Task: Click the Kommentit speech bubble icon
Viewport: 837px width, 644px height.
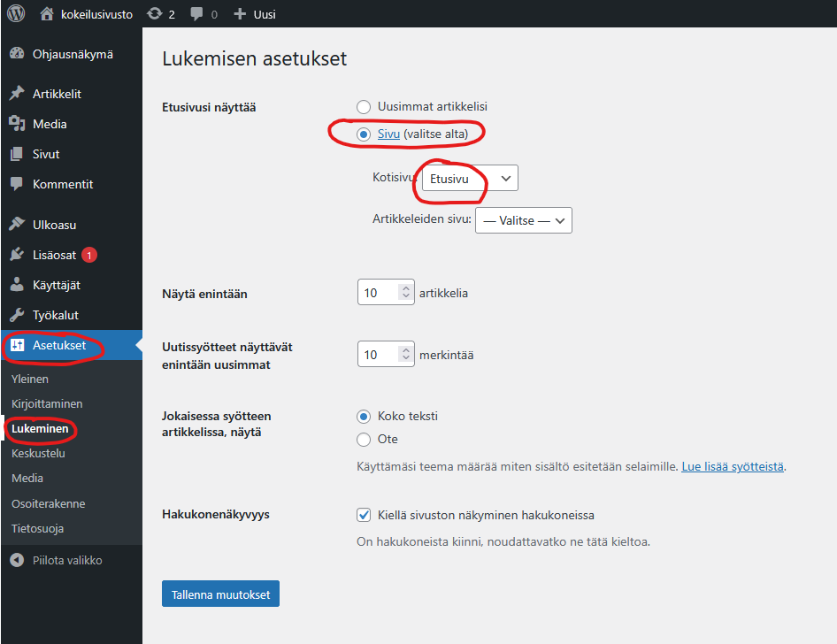Action: coord(17,183)
